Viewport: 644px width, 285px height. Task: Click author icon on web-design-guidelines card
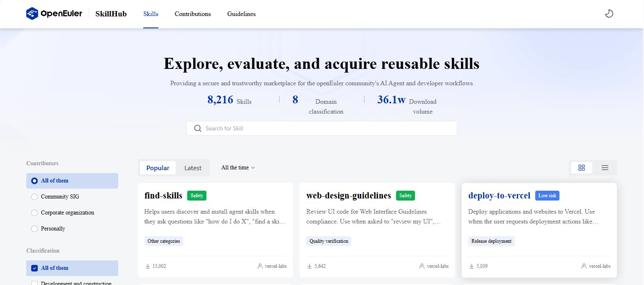click(422, 266)
